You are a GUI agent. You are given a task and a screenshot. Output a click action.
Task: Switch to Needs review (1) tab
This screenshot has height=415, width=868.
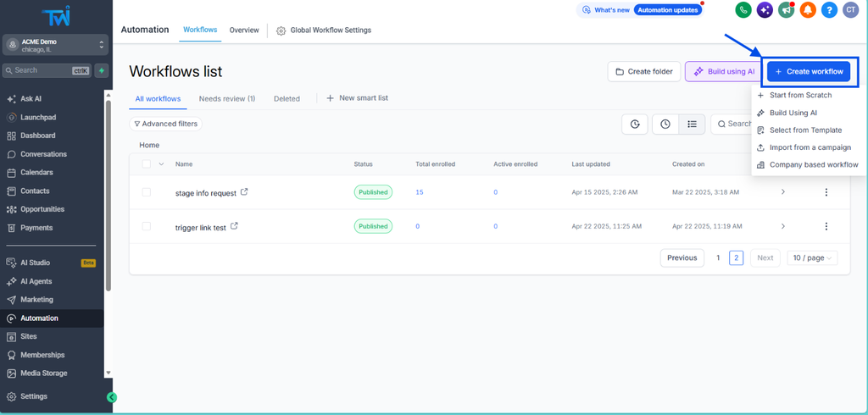[227, 98]
